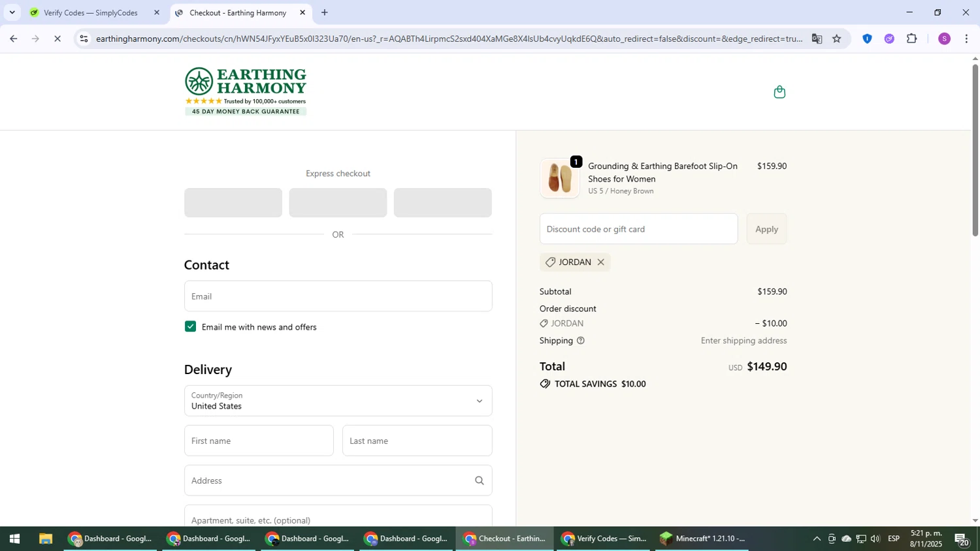Click the first Express checkout button

coord(233,202)
